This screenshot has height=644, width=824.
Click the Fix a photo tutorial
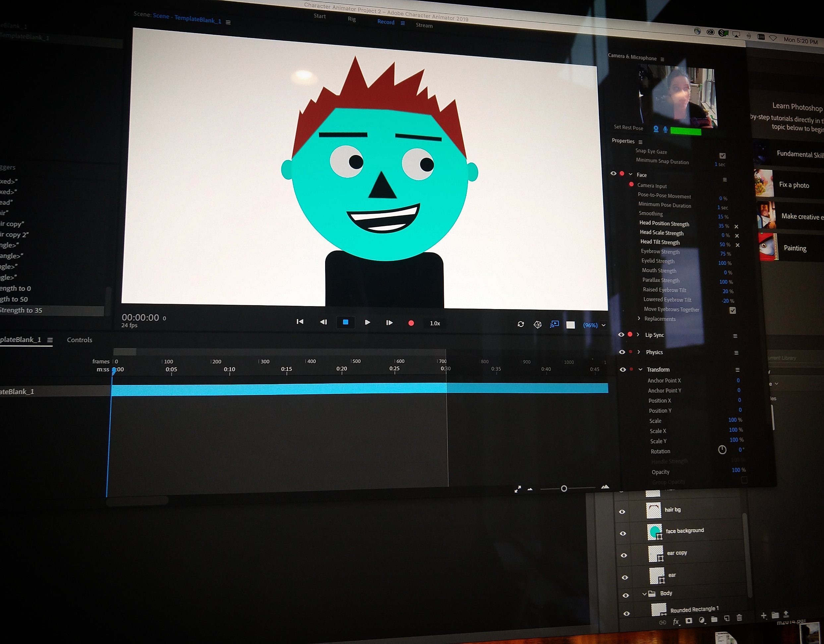point(794,185)
